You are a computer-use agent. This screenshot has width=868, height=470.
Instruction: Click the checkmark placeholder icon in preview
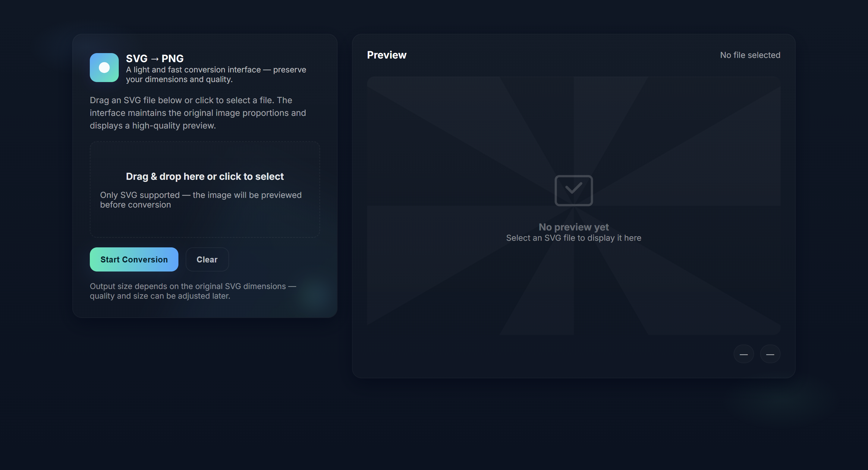click(x=574, y=190)
